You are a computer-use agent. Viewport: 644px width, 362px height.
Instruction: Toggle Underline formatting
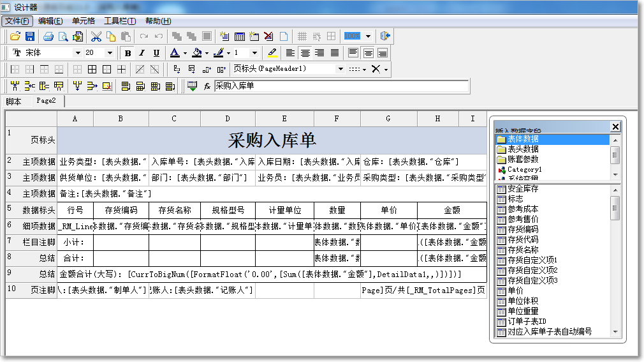(x=155, y=53)
